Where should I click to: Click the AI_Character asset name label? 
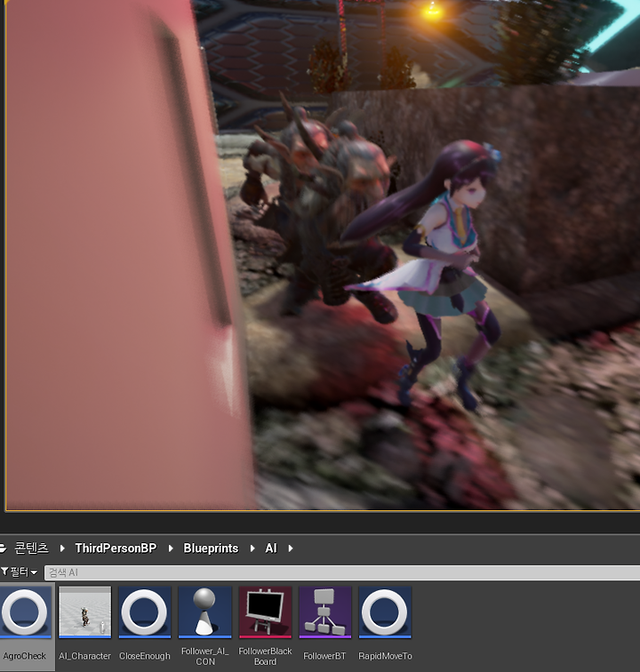pyautogui.click(x=84, y=656)
